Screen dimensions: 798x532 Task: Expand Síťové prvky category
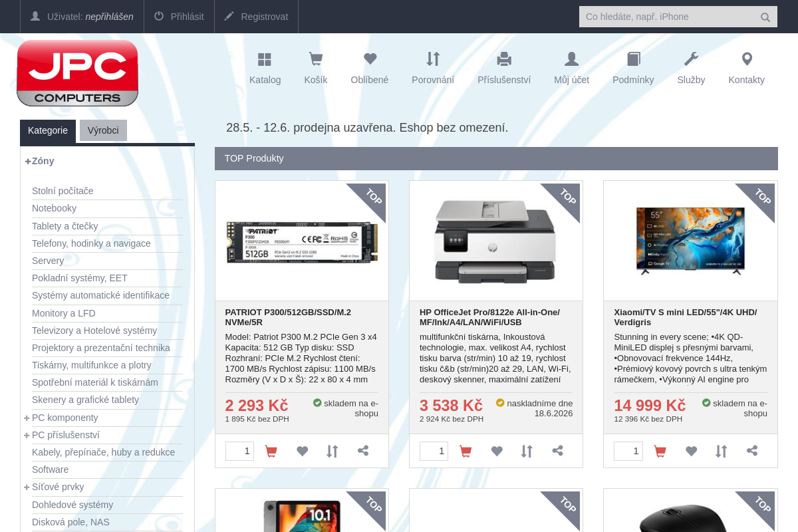pos(27,487)
